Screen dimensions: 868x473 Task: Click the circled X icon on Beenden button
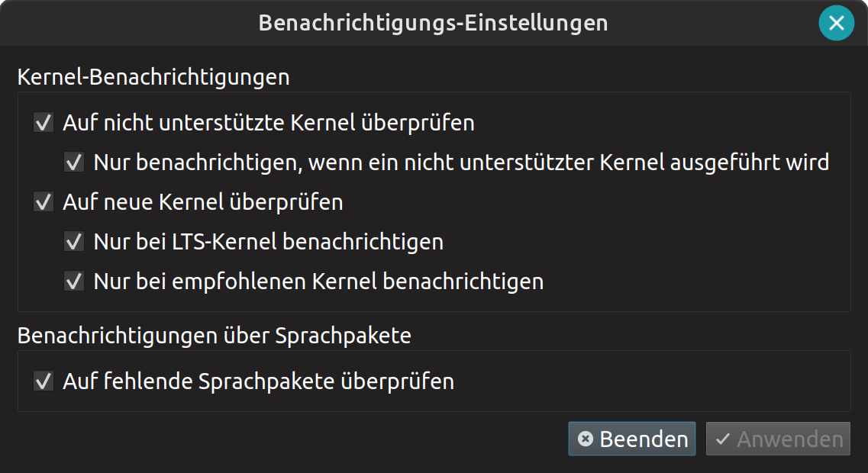(585, 439)
